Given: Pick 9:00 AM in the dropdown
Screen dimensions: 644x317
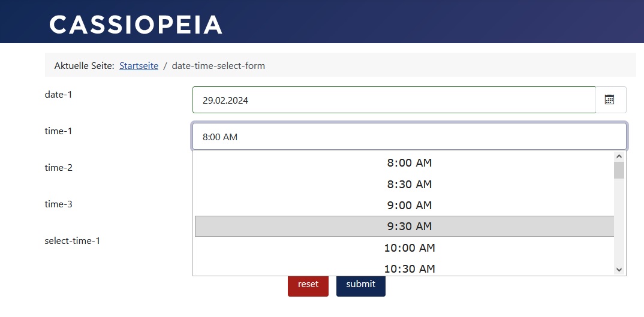Looking at the screenshot, I should [409, 206].
